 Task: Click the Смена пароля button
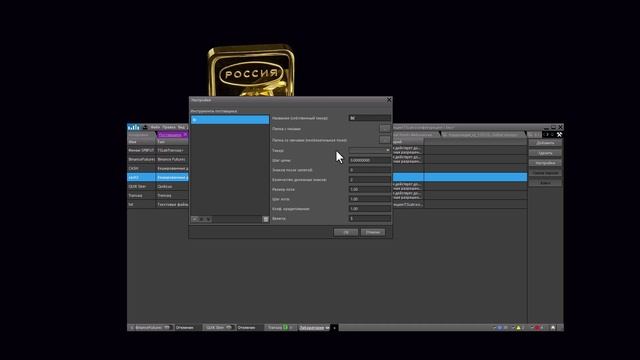pyautogui.click(x=545, y=173)
